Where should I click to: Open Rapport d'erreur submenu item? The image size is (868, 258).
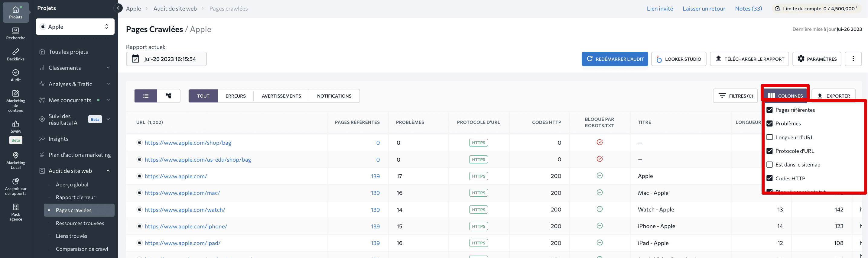76,197
